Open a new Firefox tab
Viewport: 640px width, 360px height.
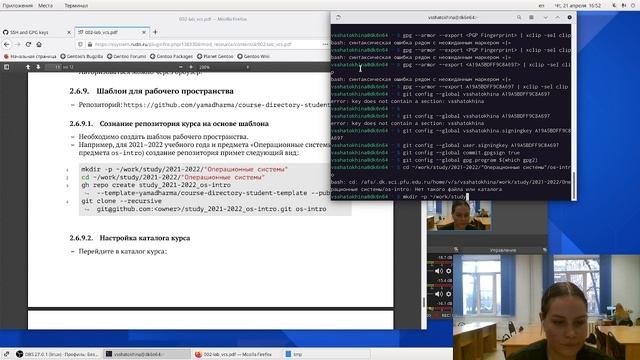click(x=155, y=32)
